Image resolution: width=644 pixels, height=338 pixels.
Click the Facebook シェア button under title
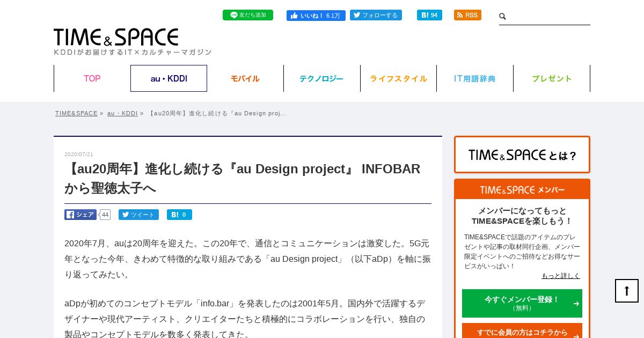click(80, 215)
